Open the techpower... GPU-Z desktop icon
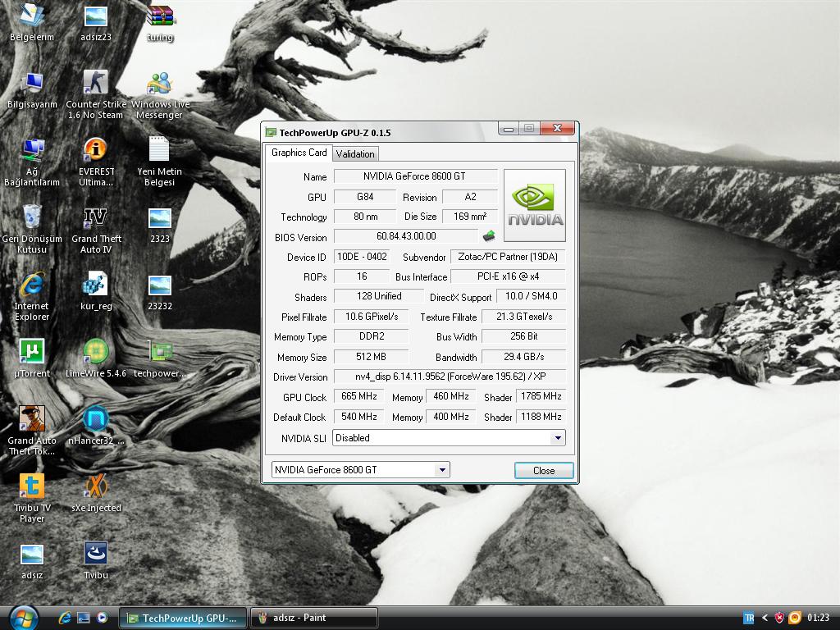Image resolution: width=840 pixels, height=630 pixels. coord(160,359)
